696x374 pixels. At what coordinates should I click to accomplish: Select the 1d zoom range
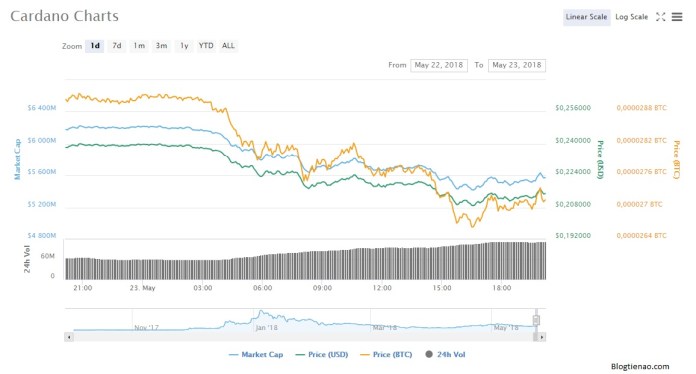(95, 46)
